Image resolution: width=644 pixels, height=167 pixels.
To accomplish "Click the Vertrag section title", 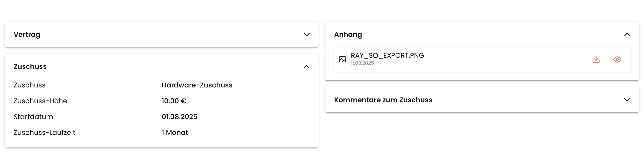I will tap(27, 35).
